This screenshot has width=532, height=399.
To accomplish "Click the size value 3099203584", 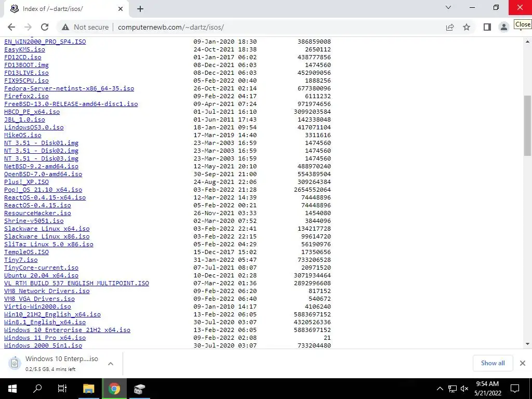I will pos(312,112).
